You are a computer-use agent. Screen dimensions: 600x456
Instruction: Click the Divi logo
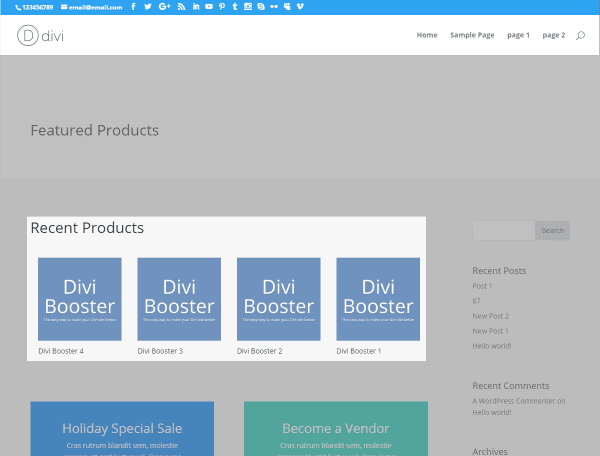click(x=40, y=35)
